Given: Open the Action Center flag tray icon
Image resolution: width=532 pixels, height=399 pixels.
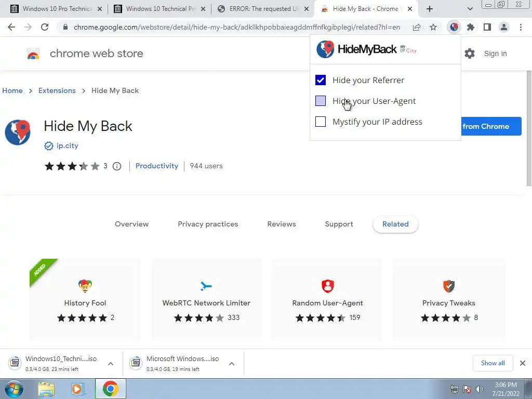Looking at the screenshot, I should tap(467, 389).
